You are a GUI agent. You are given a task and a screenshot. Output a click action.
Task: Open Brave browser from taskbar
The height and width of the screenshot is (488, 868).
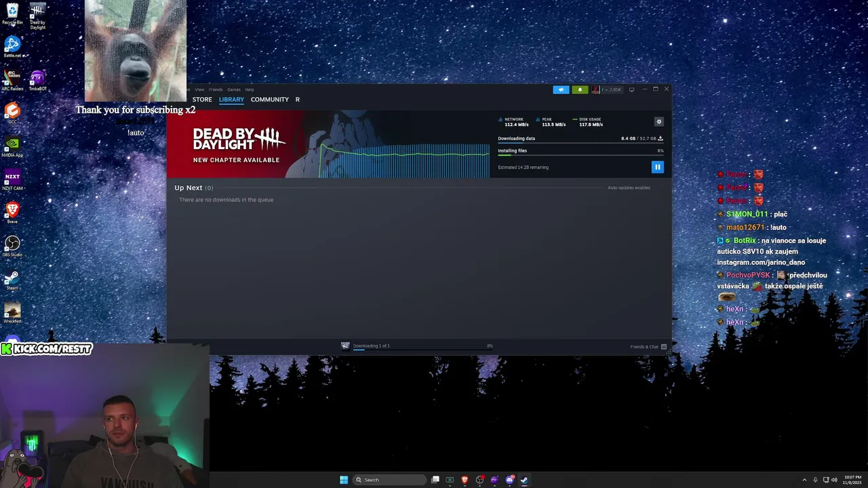(x=465, y=480)
